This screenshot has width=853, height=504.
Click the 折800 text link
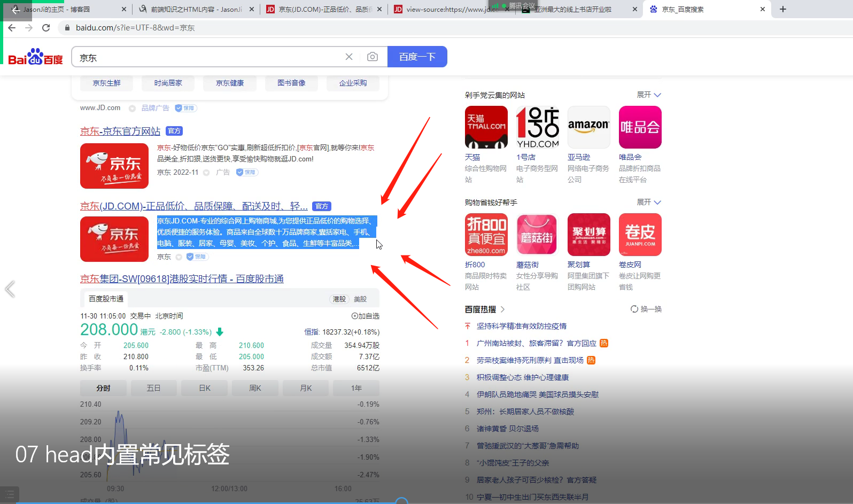click(475, 265)
